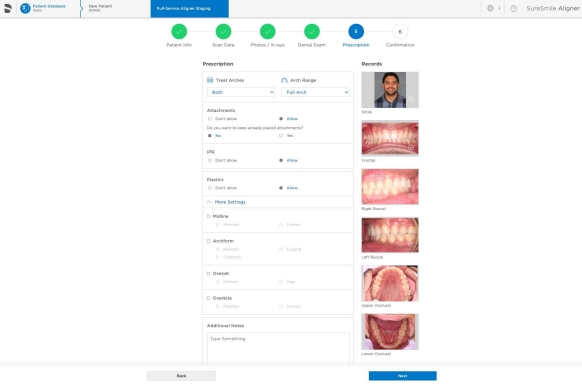Switch to the New Patient tab
Viewport: 582px width, 384px height.
[x=115, y=9]
